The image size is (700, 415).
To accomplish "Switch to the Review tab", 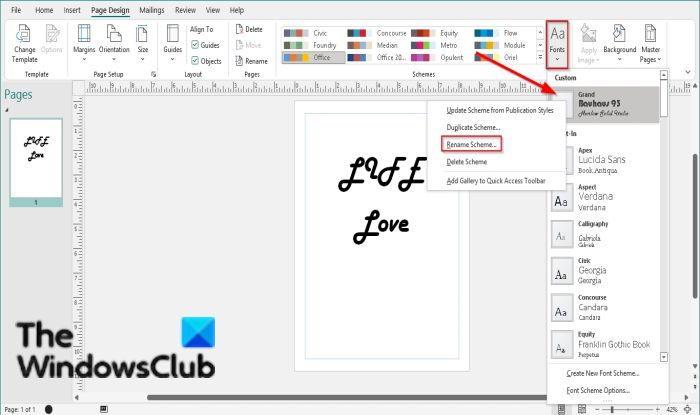I will click(x=185, y=10).
